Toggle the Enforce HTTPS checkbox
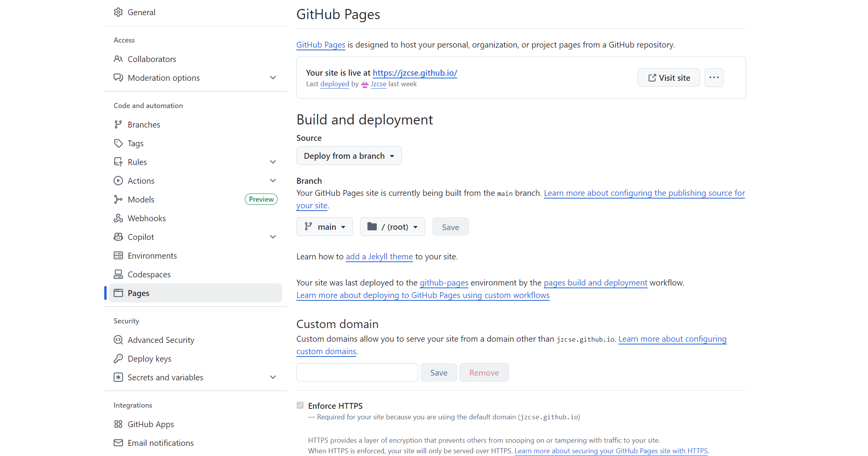Image resolution: width=868 pixels, height=456 pixels. click(x=300, y=406)
